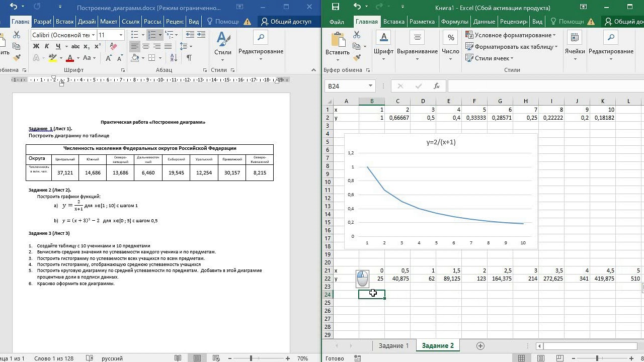Viewport: 644px width, 362px height.
Task: Click the Save disk icon in Excel
Action: [336, 7]
